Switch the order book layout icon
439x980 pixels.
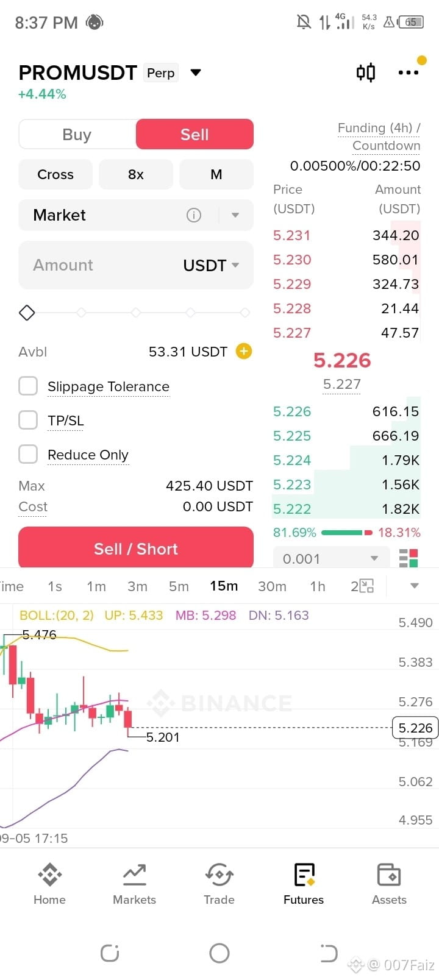(x=408, y=558)
